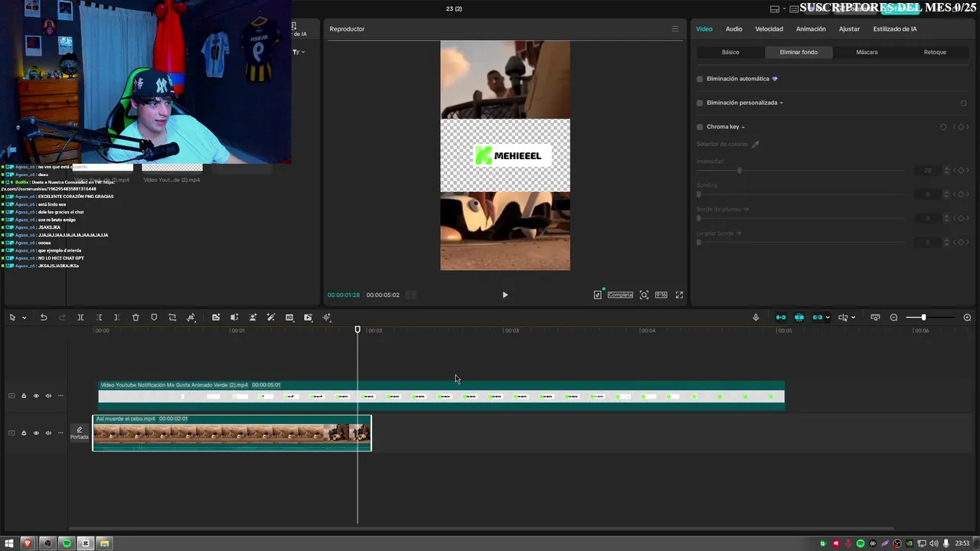Open the Velocidad tab
The width and height of the screenshot is (980, 551).
click(769, 29)
